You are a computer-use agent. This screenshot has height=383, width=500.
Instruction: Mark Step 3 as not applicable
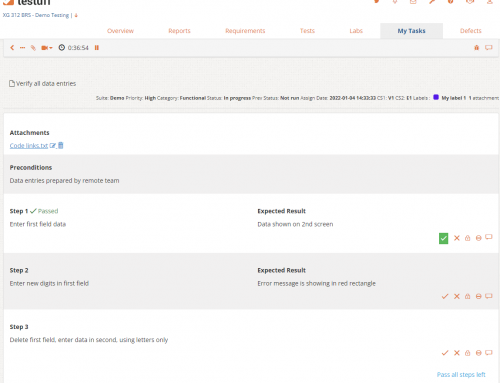click(479, 353)
